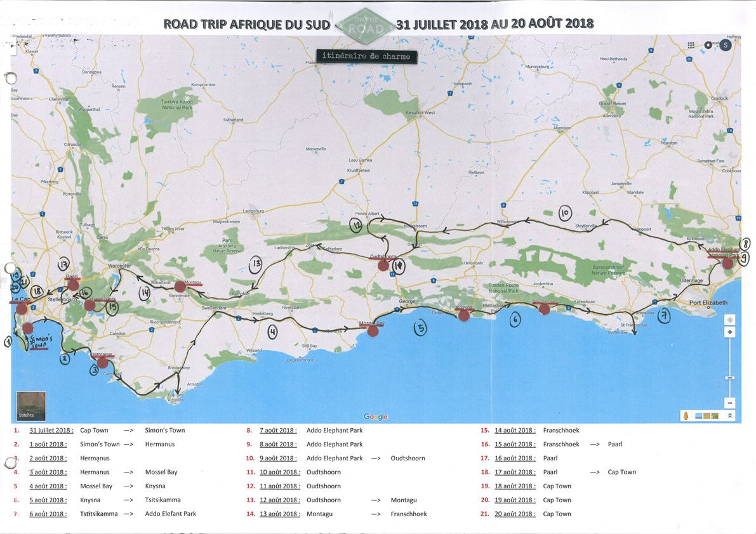Click the "12 août 2018 :" date entry
Viewport: 756px width, 534px height.
coord(280,500)
